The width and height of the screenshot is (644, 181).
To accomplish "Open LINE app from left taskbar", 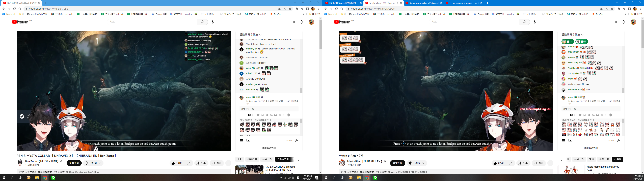I will pyautogui.click(x=53, y=178).
